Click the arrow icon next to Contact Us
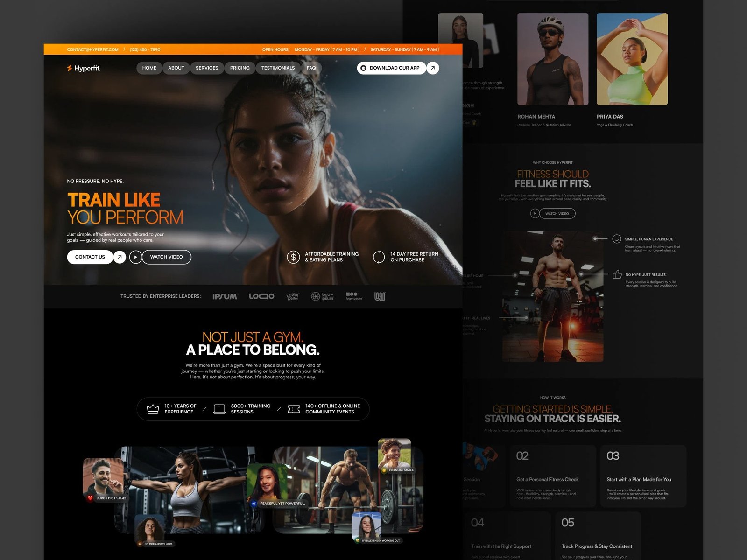This screenshot has width=747, height=560. click(x=120, y=257)
